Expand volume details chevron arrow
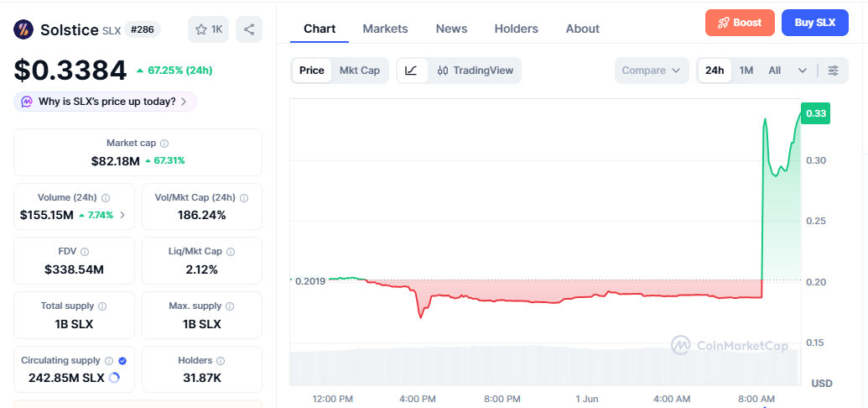Image resolution: width=868 pixels, height=408 pixels. [122, 215]
